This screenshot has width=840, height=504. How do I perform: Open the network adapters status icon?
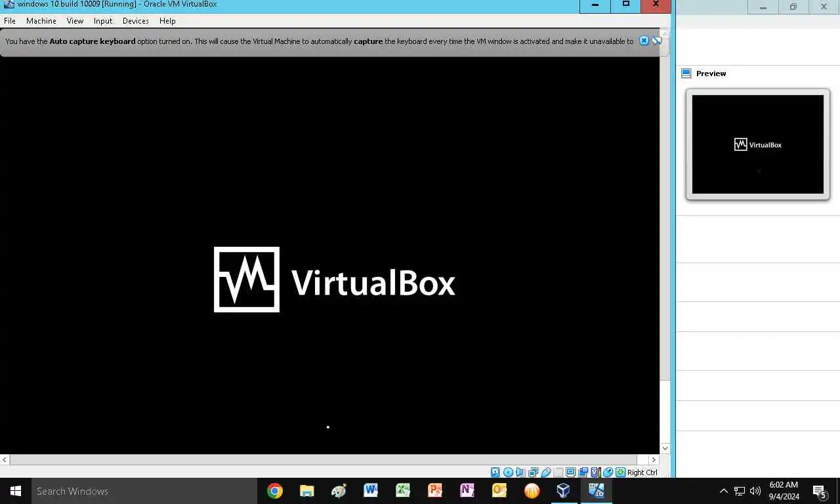pos(533,472)
